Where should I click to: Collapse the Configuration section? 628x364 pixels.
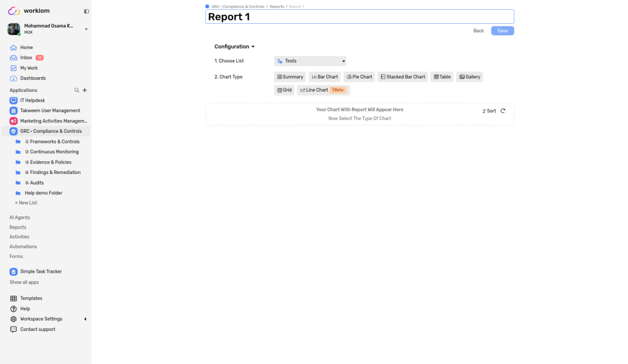234,47
